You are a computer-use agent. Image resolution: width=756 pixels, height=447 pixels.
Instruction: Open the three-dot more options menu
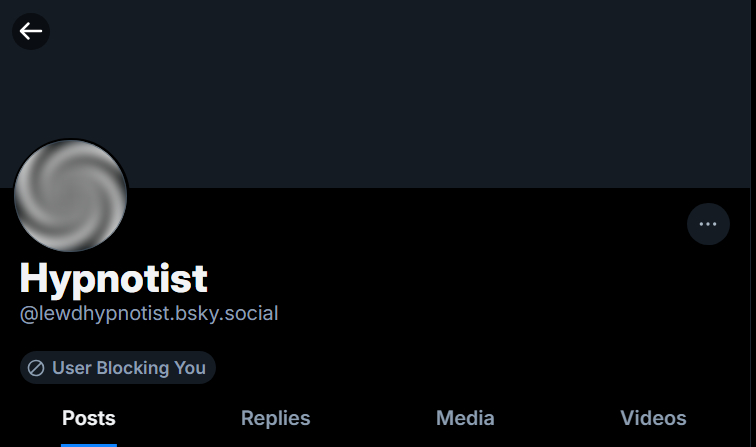(x=708, y=224)
